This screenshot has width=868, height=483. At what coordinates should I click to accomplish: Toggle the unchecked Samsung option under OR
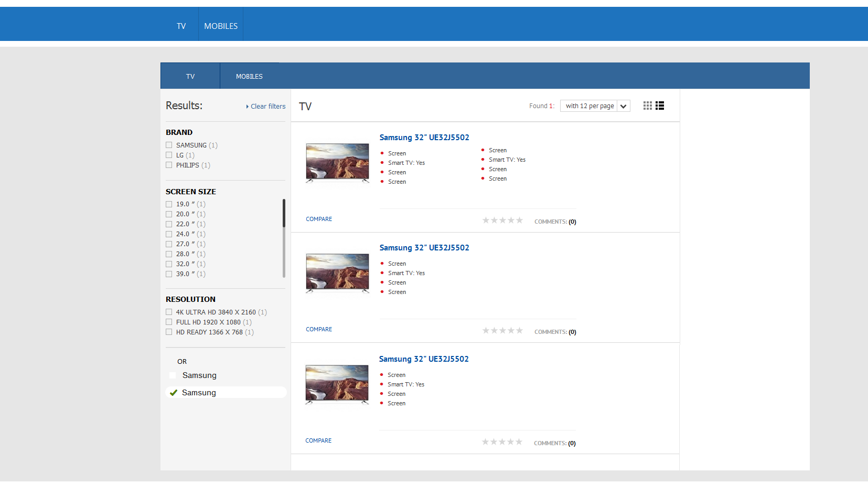click(x=173, y=375)
